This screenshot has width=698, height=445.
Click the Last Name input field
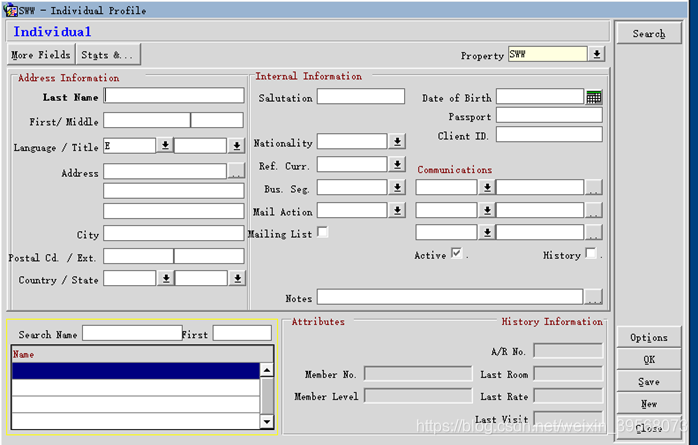(x=174, y=95)
